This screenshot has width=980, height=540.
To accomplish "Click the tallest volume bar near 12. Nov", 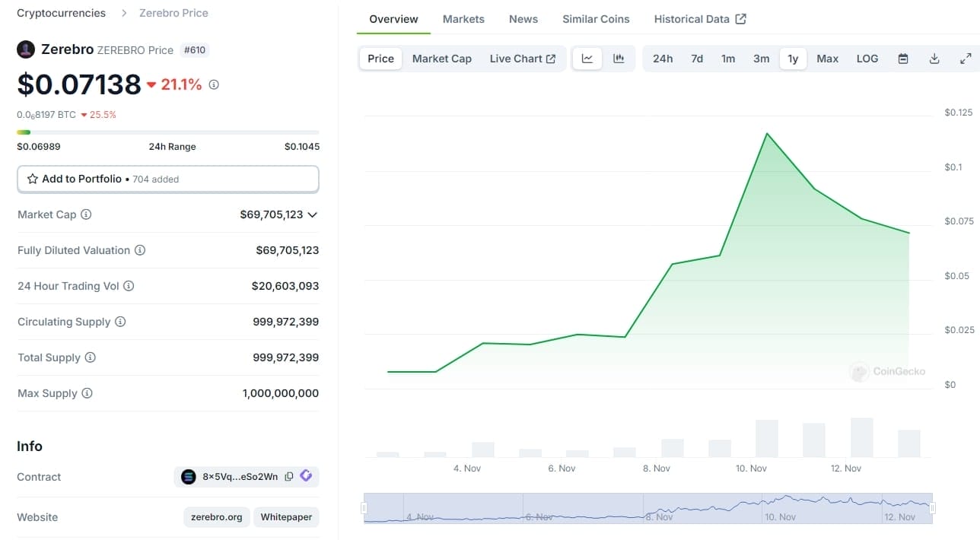I will click(862, 437).
